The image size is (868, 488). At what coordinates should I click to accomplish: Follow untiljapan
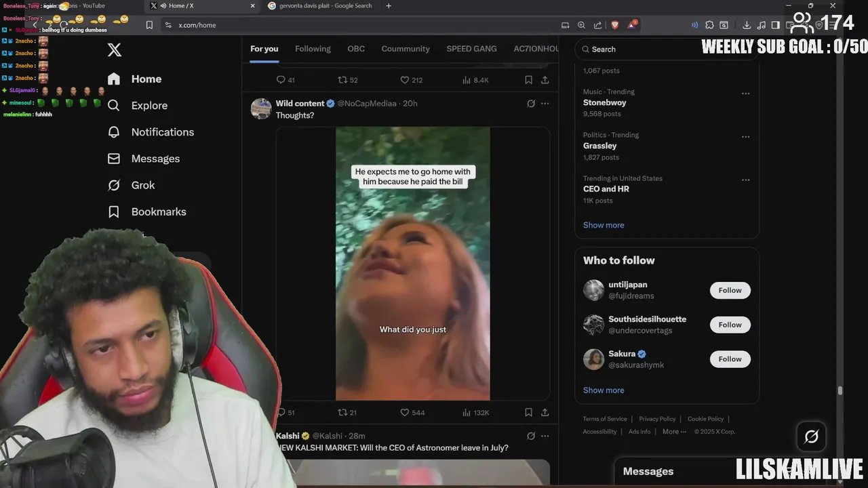tap(730, 290)
